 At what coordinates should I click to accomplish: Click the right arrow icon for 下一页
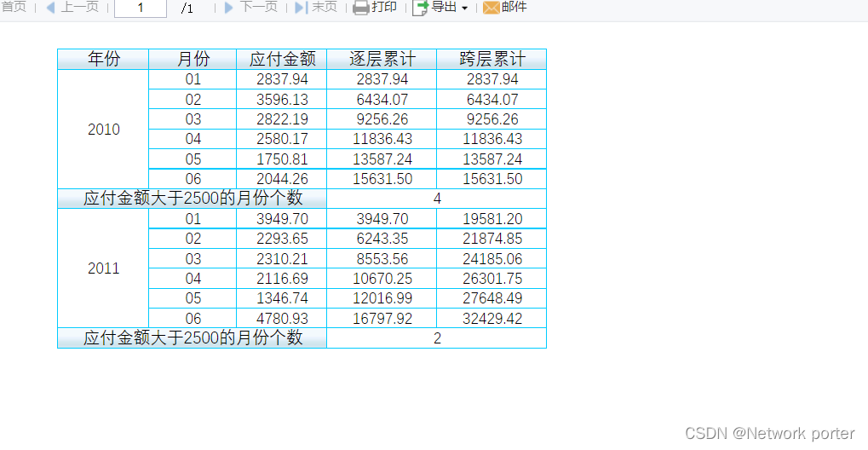[228, 8]
